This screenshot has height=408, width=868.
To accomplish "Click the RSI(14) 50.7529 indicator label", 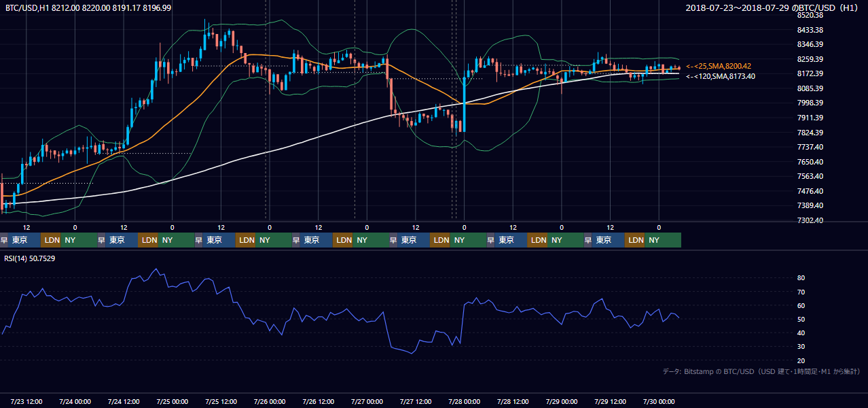I will click(30, 258).
